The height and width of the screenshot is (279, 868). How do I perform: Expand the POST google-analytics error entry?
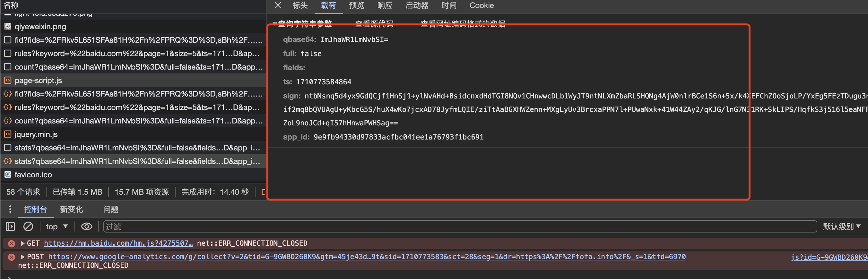[x=22, y=257]
